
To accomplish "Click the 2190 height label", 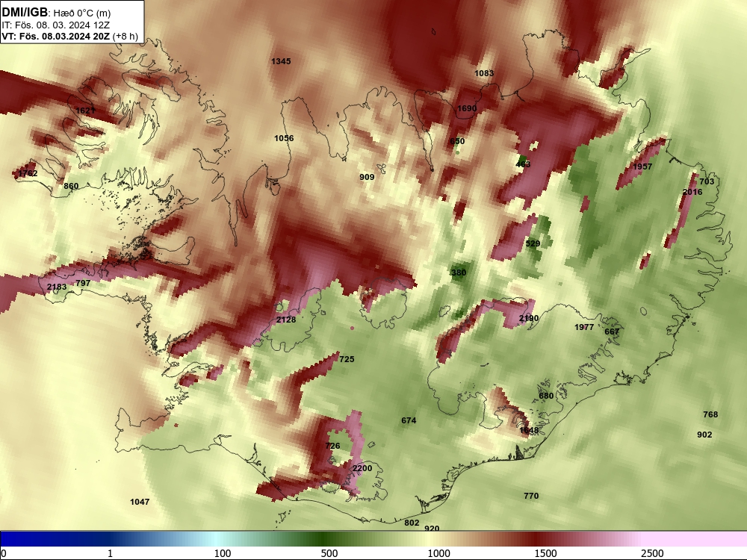I will (x=529, y=318).
